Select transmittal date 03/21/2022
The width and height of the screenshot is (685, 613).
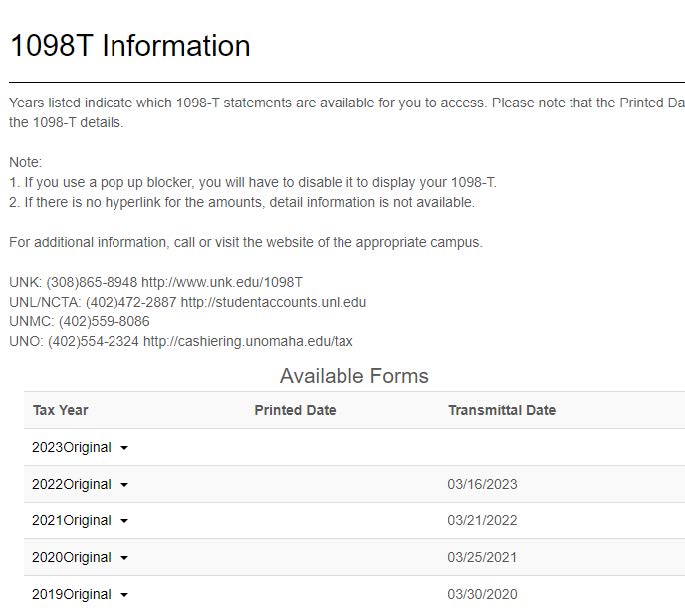click(482, 520)
